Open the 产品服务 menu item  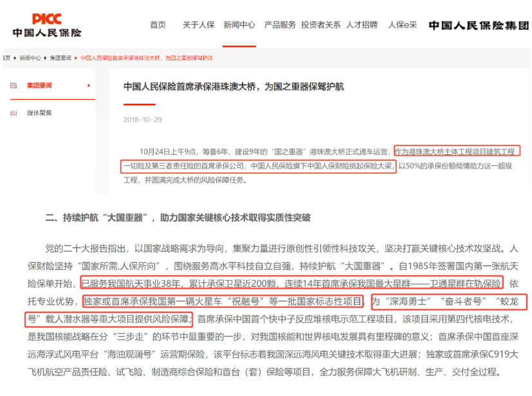(x=280, y=24)
